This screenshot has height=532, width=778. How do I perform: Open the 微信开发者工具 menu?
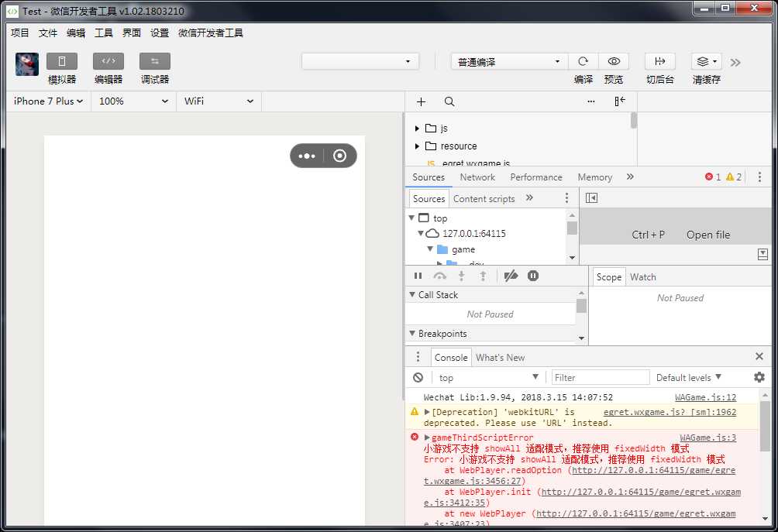tap(211, 33)
